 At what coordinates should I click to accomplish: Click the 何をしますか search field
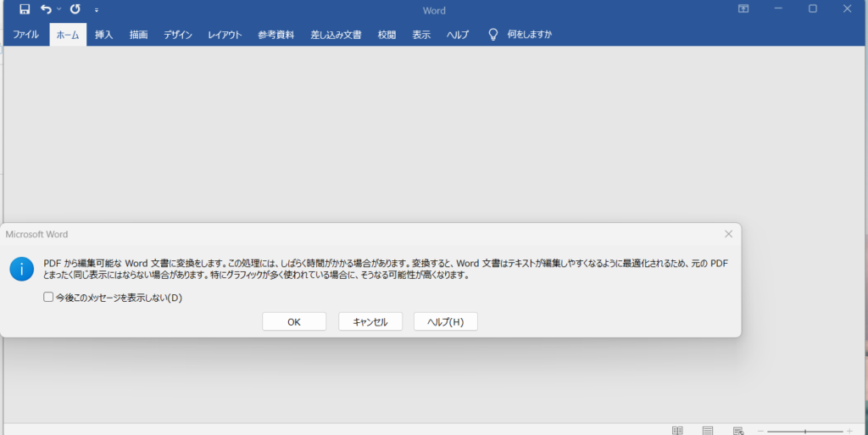pos(529,34)
